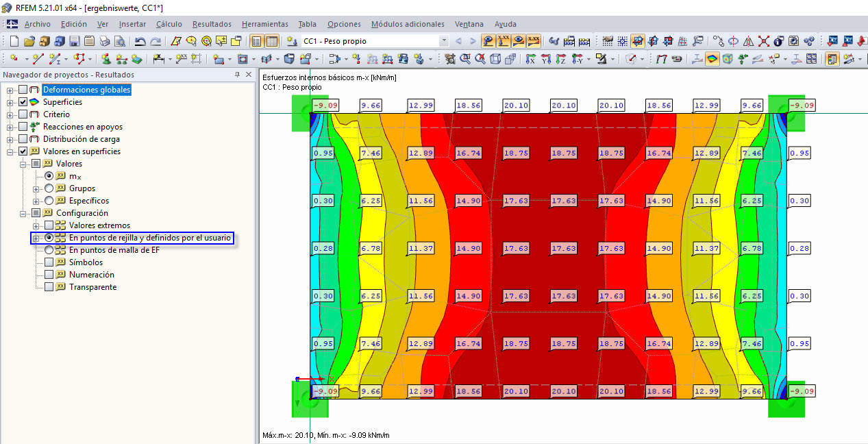Close the Navegador de proyectos panel
This screenshot has height=444, width=868.
coord(249,75)
